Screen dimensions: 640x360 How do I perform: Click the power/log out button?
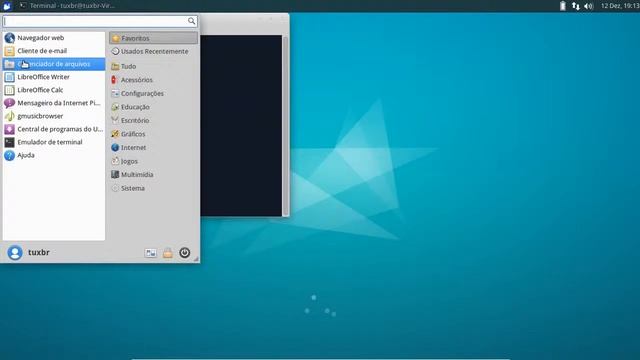pos(184,253)
